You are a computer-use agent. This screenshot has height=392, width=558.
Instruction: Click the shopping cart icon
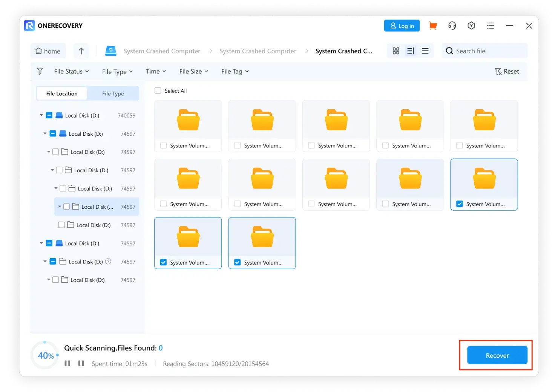(433, 26)
